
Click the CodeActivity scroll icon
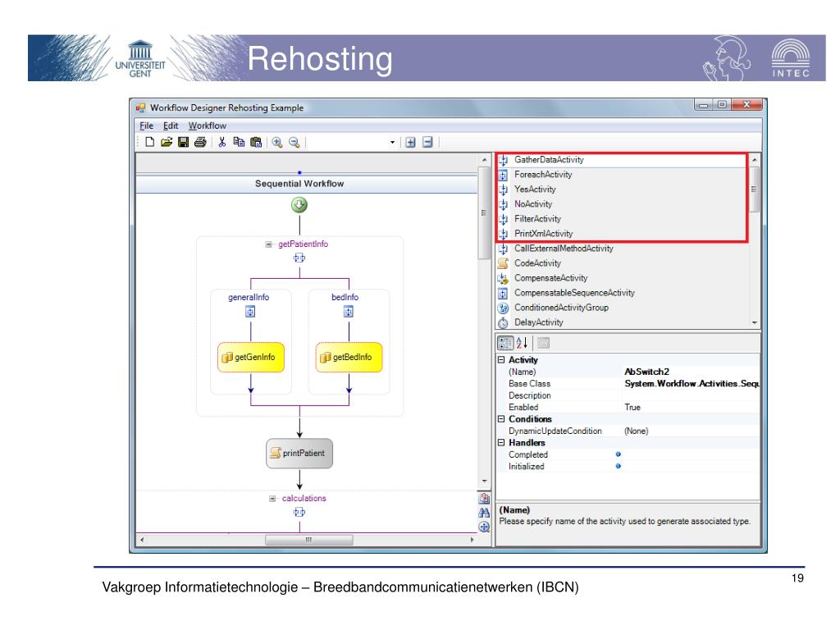tap(503, 263)
